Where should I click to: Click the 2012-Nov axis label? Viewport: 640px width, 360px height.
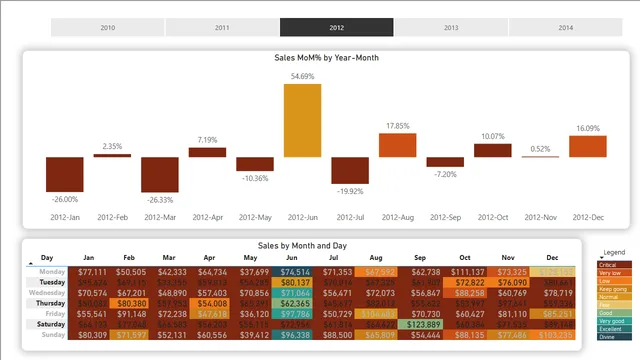540,218
